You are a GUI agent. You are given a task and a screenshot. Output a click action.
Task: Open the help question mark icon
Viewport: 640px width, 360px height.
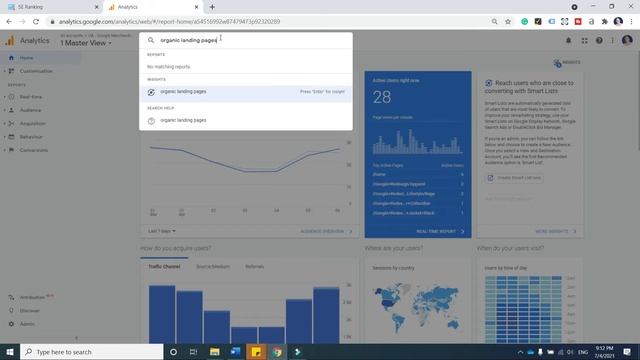pyautogui.click(x=599, y=40)
